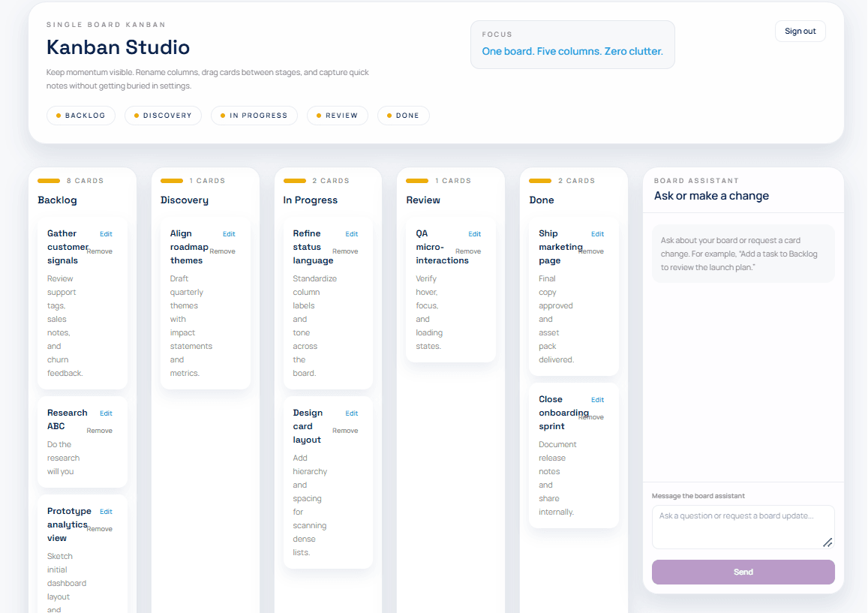Focus the board assistant message input

click(743, 527)
